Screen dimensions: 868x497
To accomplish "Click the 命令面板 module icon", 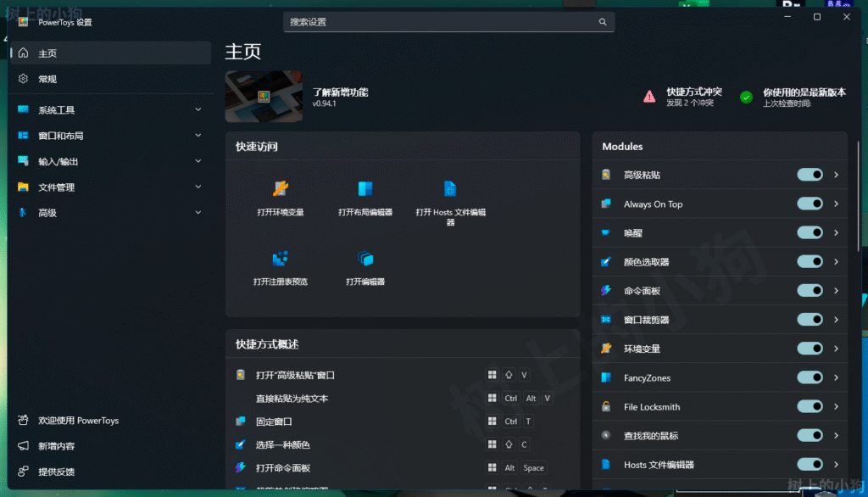I will point(606,290).
